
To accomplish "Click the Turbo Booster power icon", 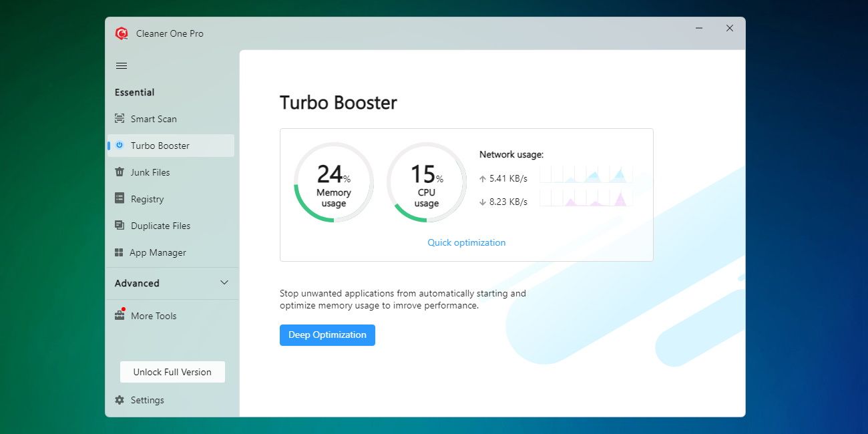I will [120, 146].
